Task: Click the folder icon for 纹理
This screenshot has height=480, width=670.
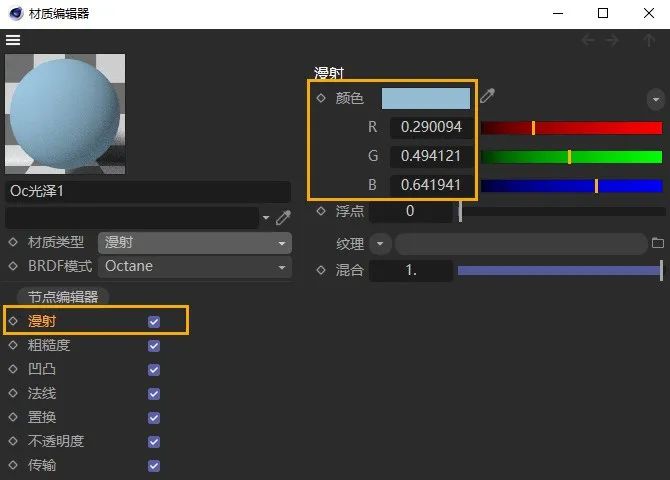Action: 658,243
